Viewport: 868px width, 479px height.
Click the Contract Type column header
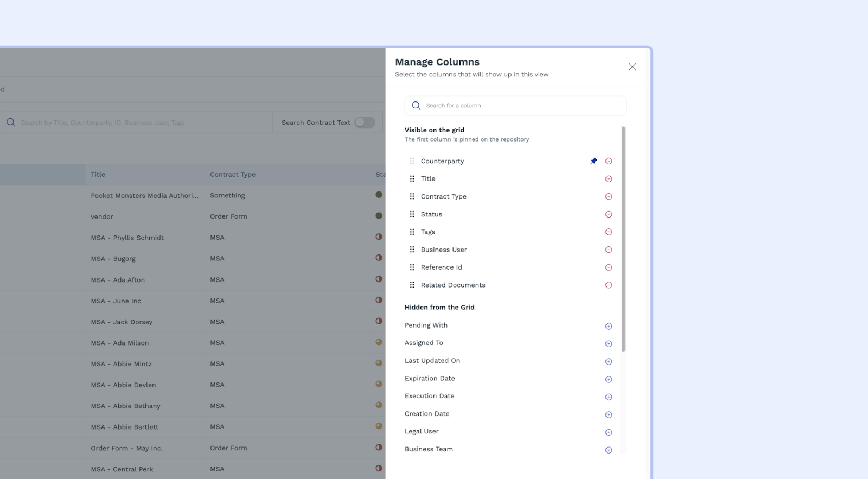(233, 175)
